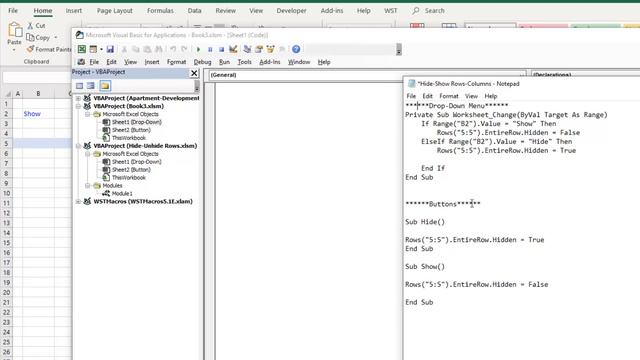This screenshot has width=640, height=360.
Task: Click the Redo arrow in VBA toolbar
Action: (x=184, y=49)
